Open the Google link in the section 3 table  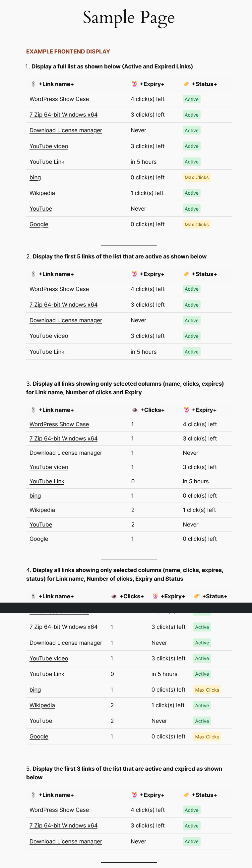[x=39, y=539]
